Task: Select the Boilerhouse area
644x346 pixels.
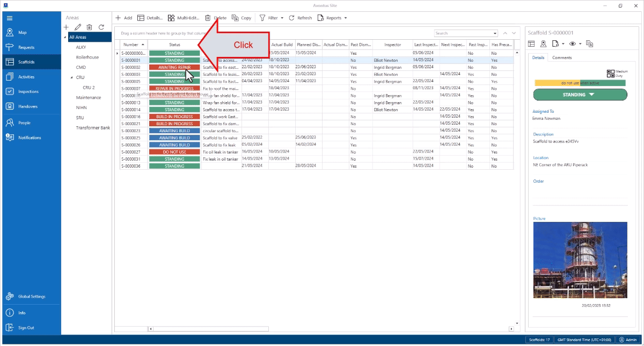Action: coord(87,57)
